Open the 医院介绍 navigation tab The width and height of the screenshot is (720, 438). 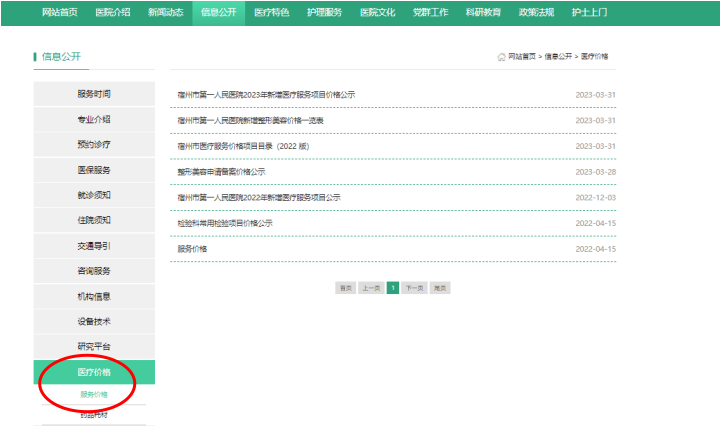pos(112,12)
